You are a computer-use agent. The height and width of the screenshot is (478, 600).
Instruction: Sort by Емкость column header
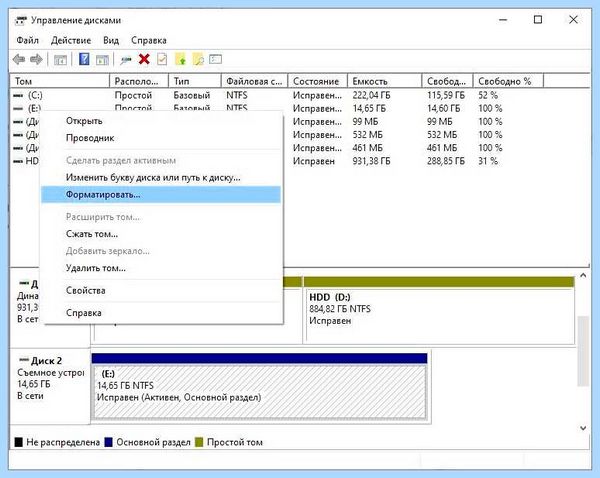(384, 81)
